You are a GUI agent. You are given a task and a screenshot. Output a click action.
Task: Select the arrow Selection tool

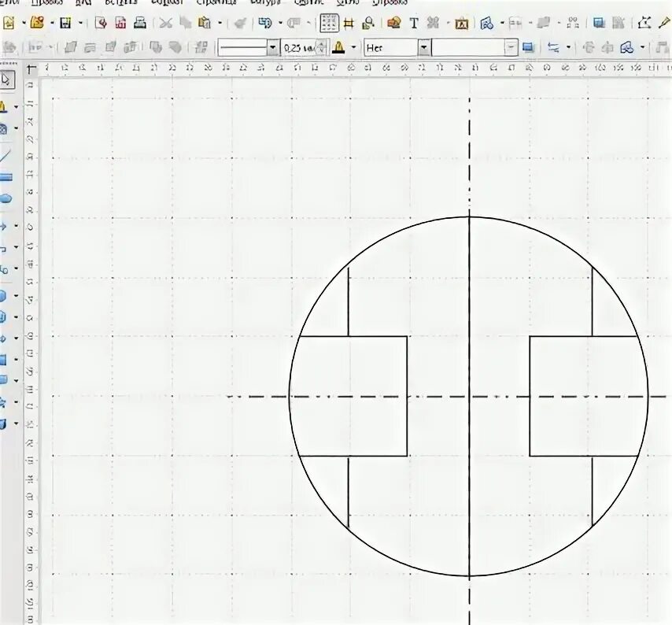[6, 80]
